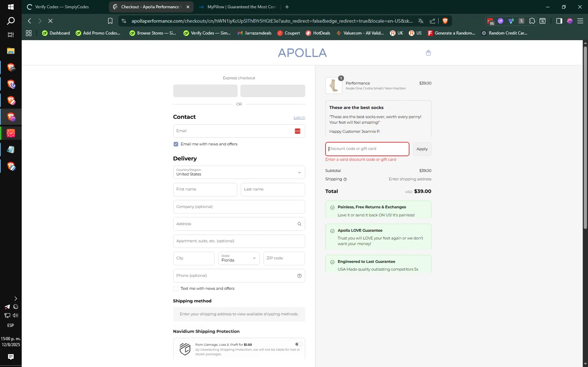The image size is (588, 367).
Task: Open the browser profile avatar icon
Action: pos(570,21)
